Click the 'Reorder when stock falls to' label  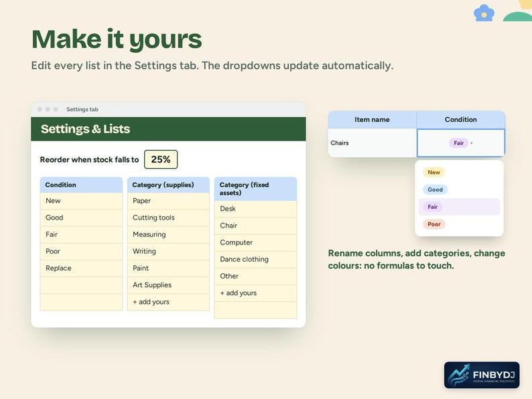point(90,160)
